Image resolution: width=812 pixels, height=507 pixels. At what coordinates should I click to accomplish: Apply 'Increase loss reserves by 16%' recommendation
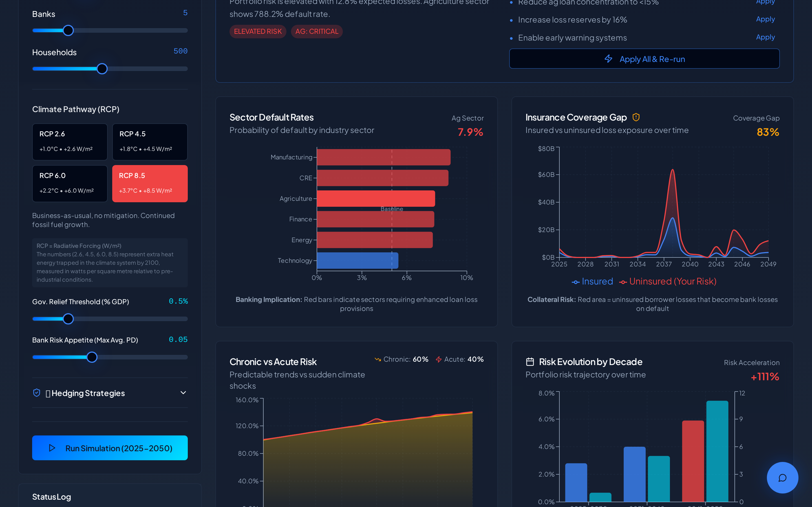pos(765,19)
